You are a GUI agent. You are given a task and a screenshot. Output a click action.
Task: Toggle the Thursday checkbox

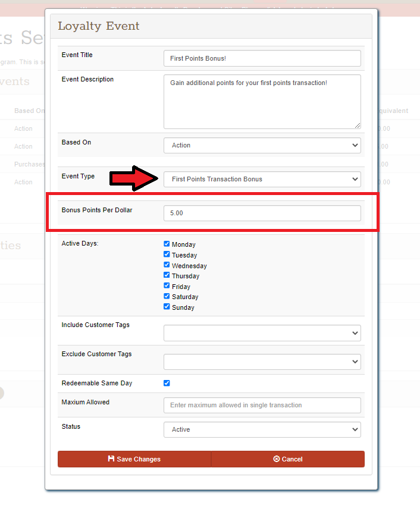coord(167,275)
